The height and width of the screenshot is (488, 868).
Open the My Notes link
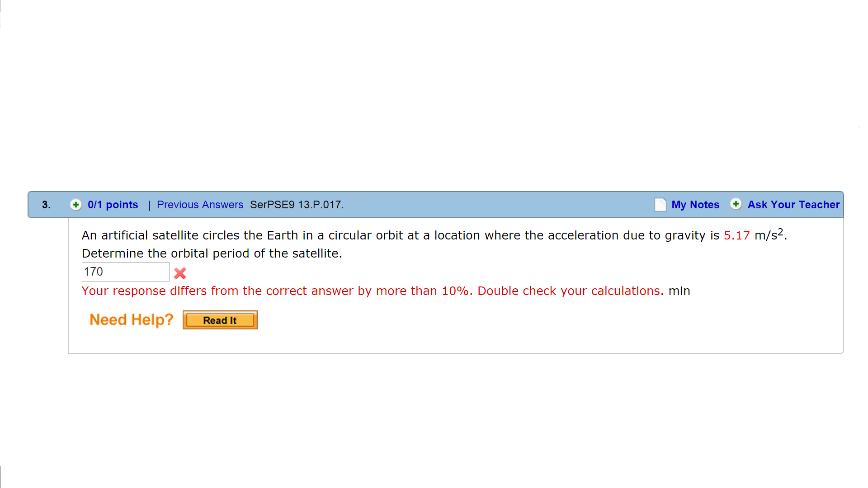(x=695, y=205)
